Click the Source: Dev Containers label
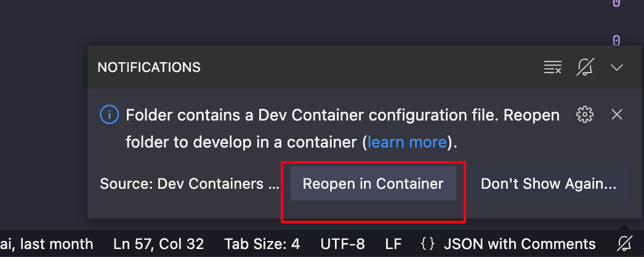This screenshot has height=257, width=644. point(190,184)
